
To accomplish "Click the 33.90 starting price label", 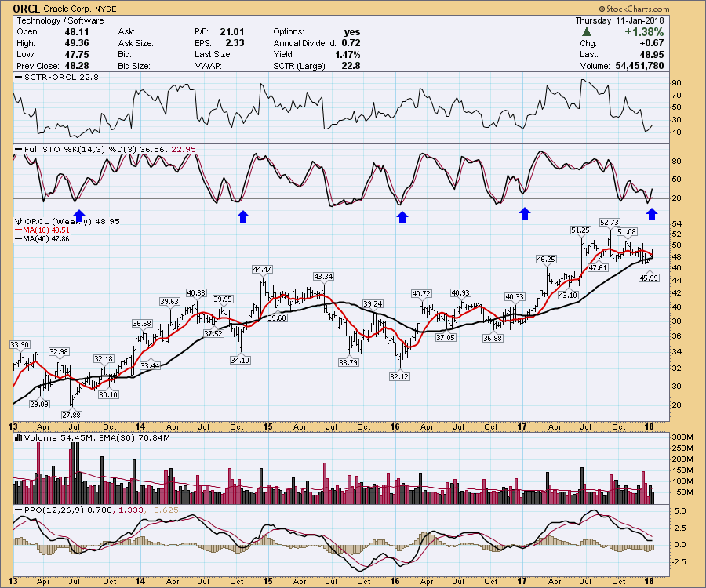I will click(20, 345).
